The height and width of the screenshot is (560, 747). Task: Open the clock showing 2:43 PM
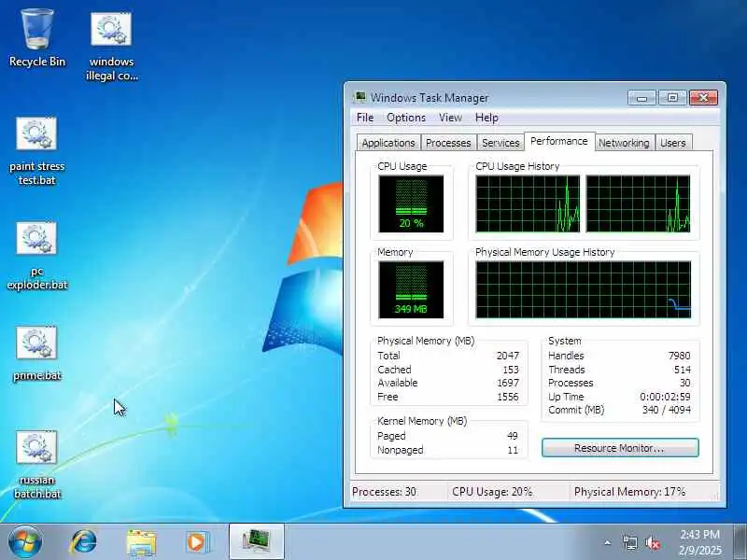click(699, 542)
